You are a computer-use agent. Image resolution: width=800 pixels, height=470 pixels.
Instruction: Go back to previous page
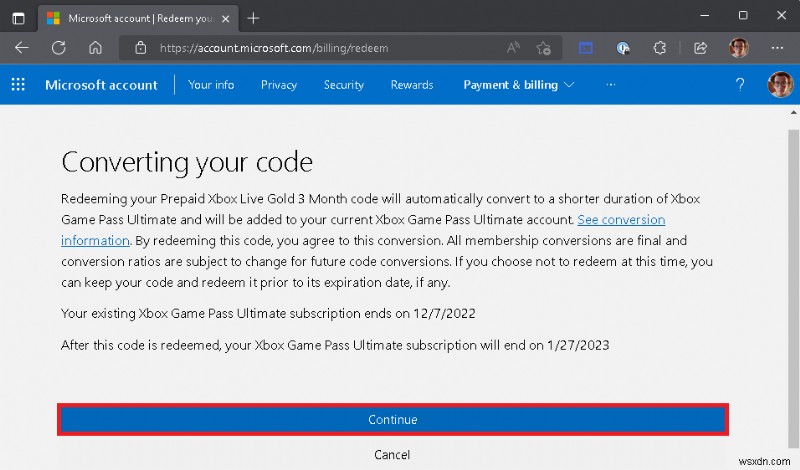click(x=21, y=48)
